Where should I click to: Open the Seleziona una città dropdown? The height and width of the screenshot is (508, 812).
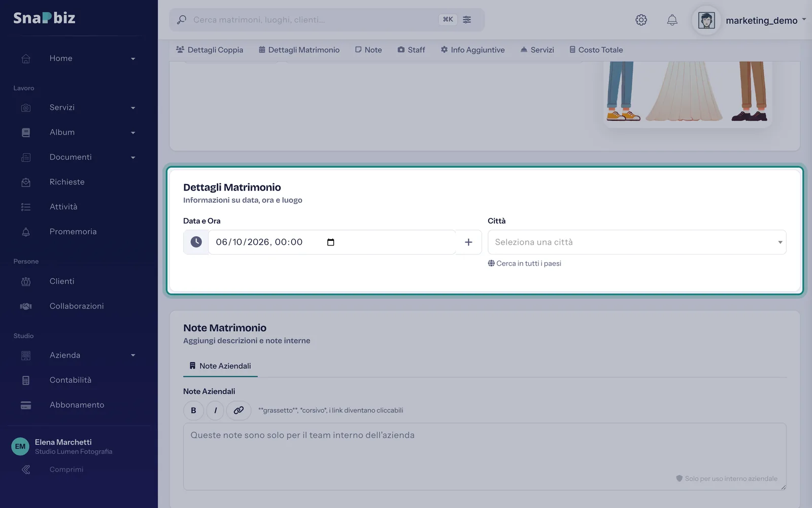click(x=637, y=242)
